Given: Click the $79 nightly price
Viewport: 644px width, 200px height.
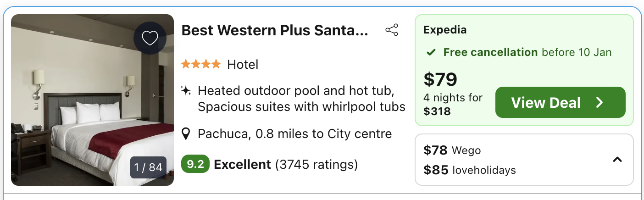Looking at the screenshot, I should point(440,80).
